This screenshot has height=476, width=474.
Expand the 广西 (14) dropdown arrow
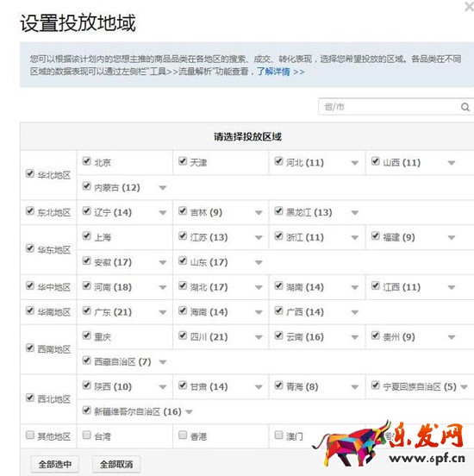[355, 312]
